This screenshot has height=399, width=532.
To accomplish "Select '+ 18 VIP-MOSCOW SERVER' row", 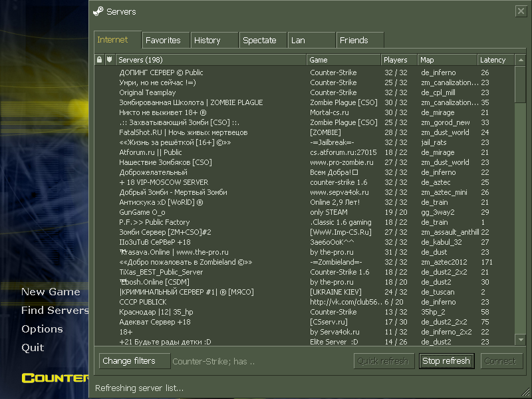I will point(305,182).
